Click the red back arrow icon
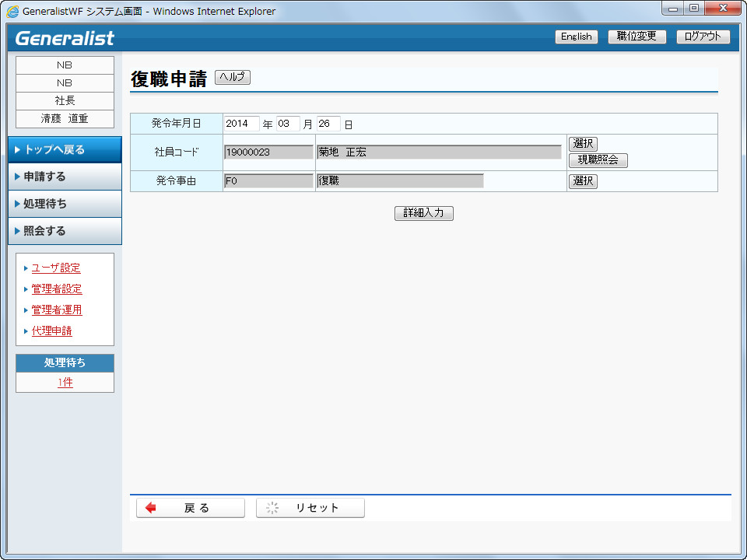 pyautogui.click(x=150, y=508)
